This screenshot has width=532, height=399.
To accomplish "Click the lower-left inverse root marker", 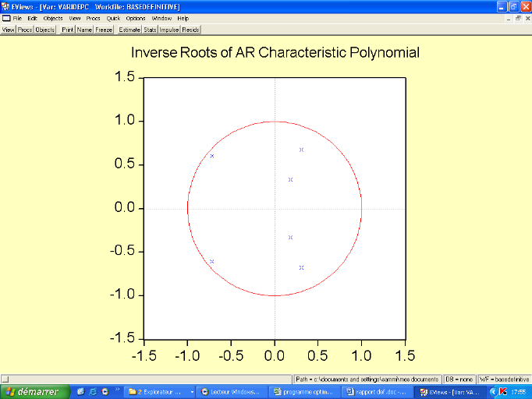I will (212, 261).
